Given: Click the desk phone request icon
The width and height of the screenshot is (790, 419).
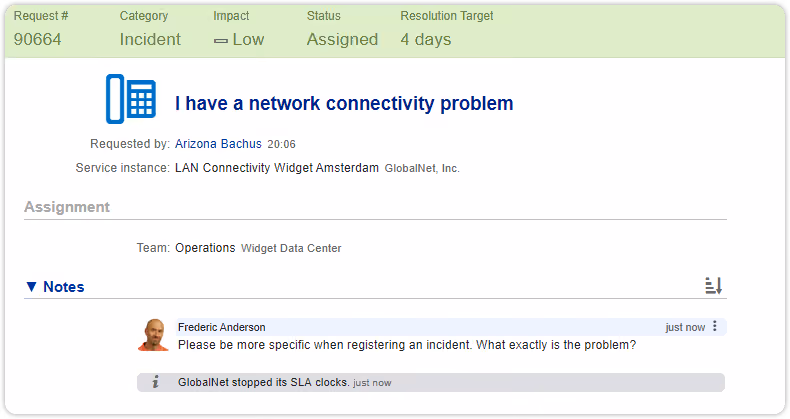Looking at the screenshot, I should point(130,99).
